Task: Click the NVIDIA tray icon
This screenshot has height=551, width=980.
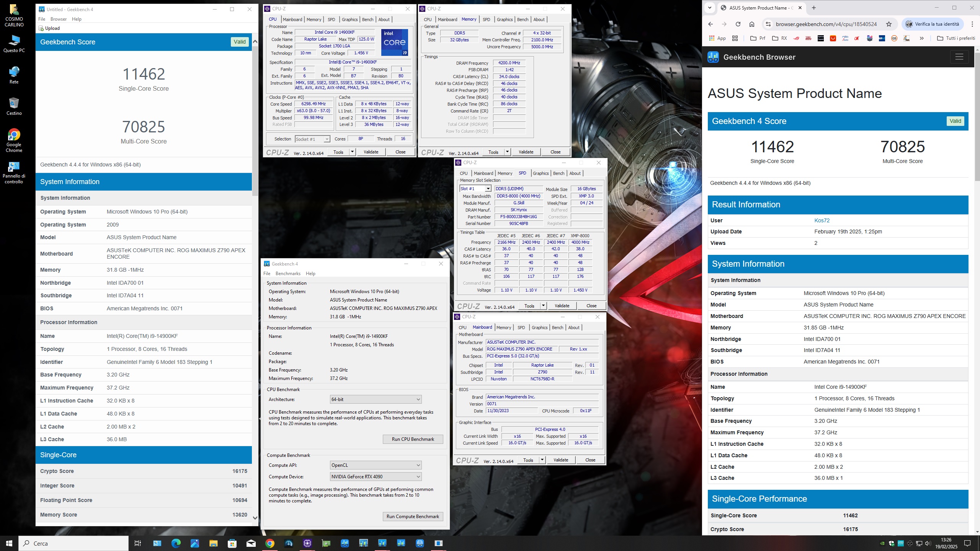Action: 882,543
